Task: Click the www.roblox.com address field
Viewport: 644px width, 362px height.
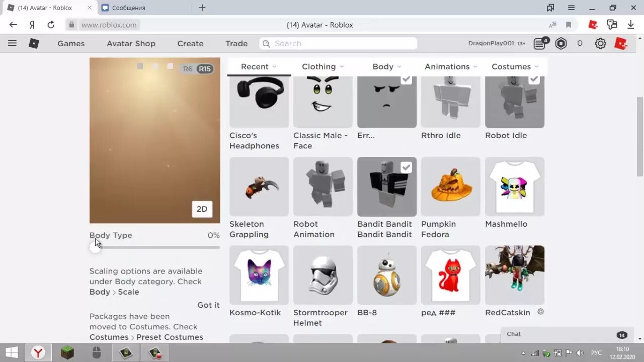Action: 109,25
